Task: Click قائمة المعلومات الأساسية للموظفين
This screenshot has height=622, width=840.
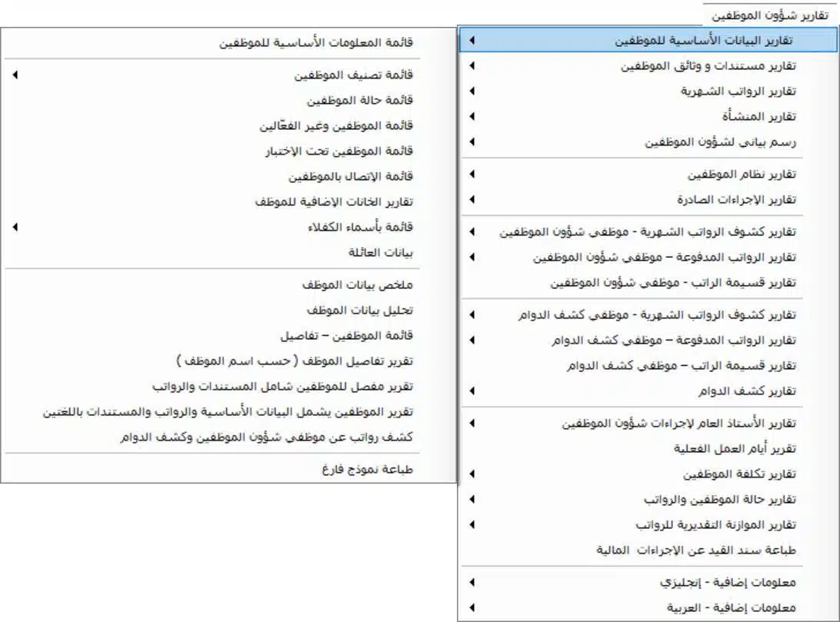Action: [x=316, y=43]
